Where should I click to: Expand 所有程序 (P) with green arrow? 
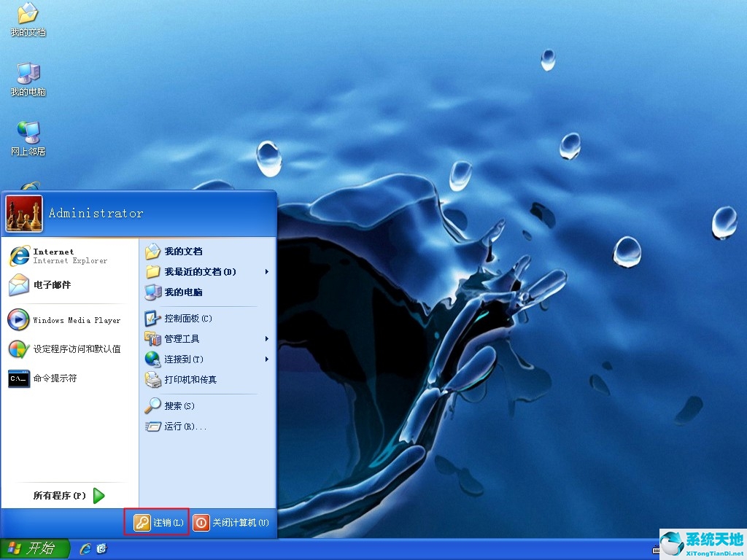(69, 496)
